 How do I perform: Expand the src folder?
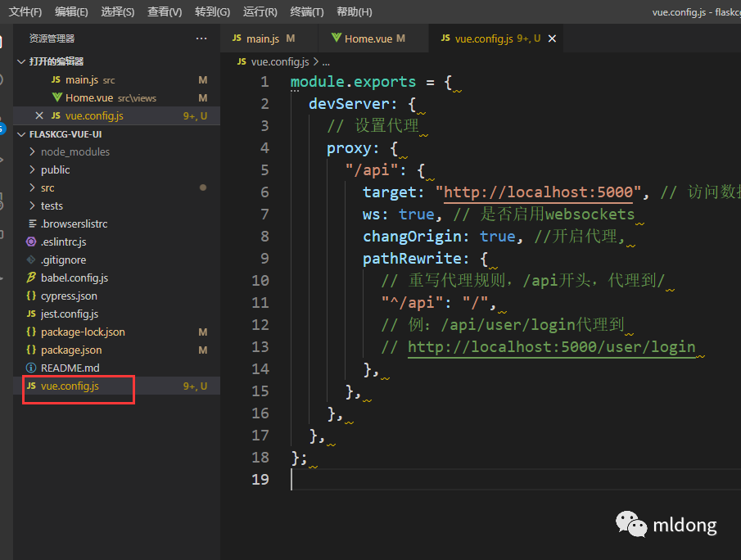point(31,187)
